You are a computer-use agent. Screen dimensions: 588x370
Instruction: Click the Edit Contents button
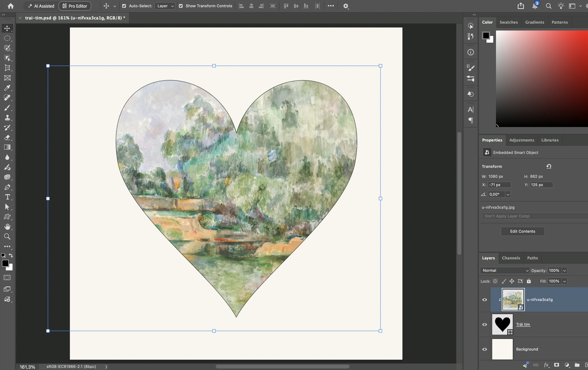[x=523, y=231]
